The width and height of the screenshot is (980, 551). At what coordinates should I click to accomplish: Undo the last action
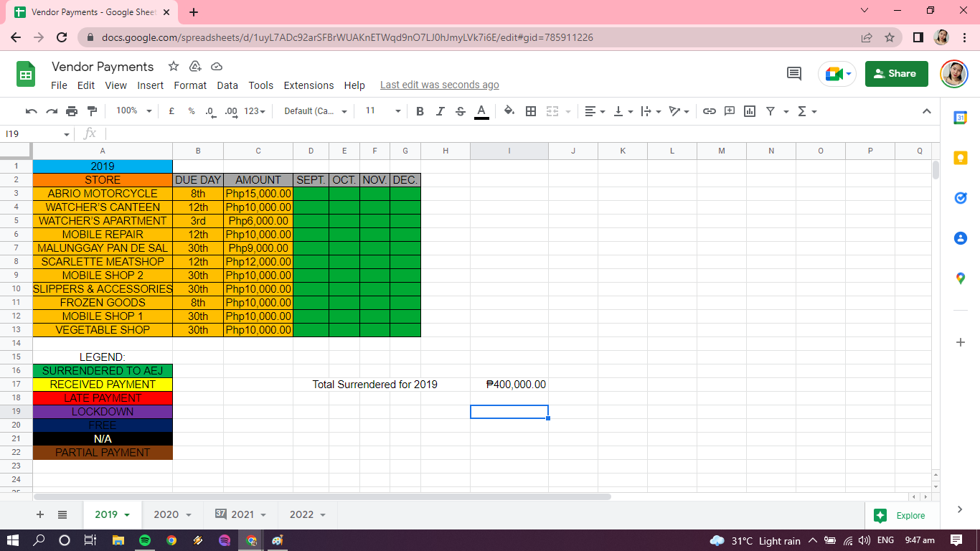click(31, 111)
